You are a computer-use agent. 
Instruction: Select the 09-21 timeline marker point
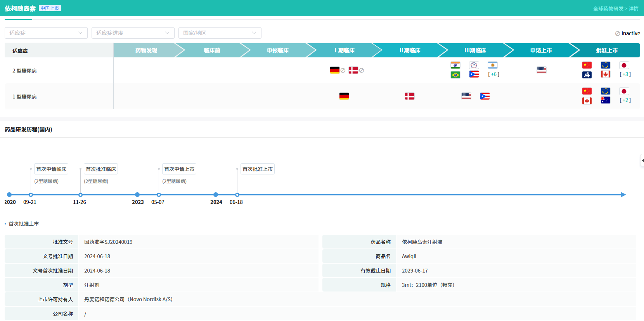tap(31, 195)
